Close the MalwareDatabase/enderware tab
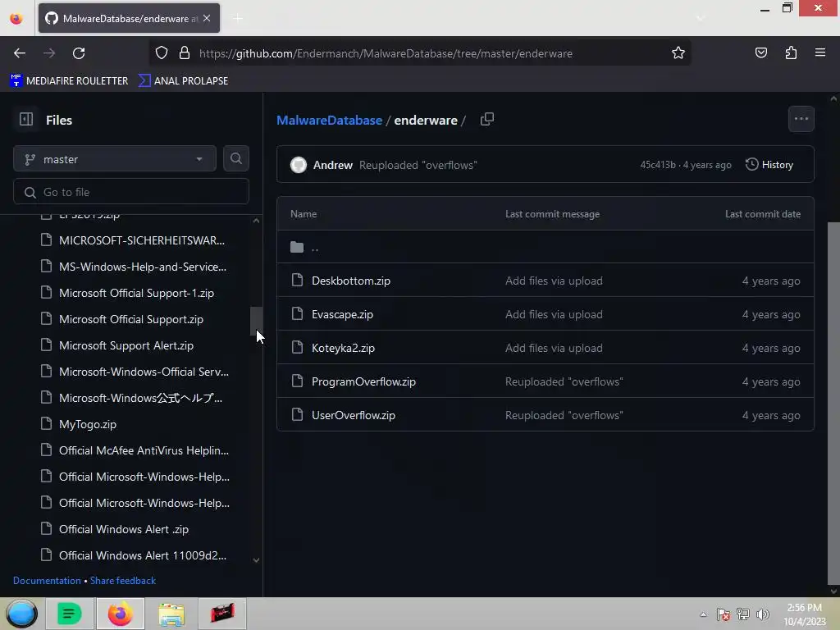The height and width of the screenshot is (630, 840). 207,18
